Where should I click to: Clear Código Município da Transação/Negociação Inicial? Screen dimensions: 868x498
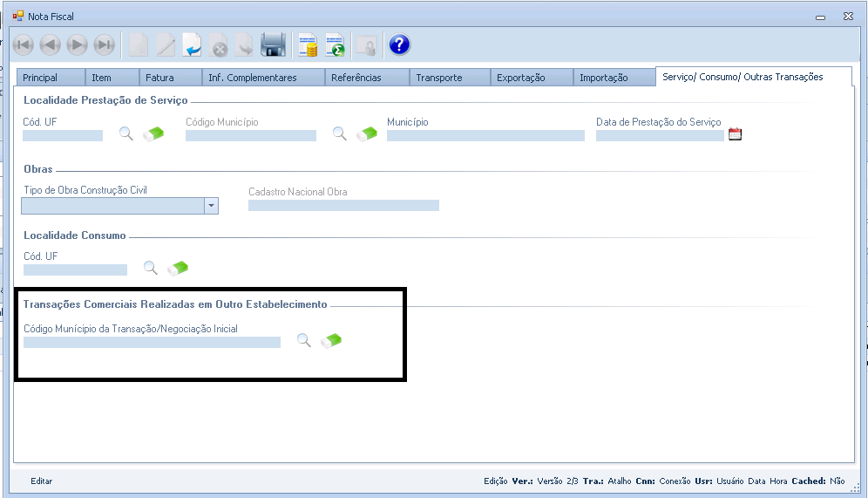click(331, 340)
